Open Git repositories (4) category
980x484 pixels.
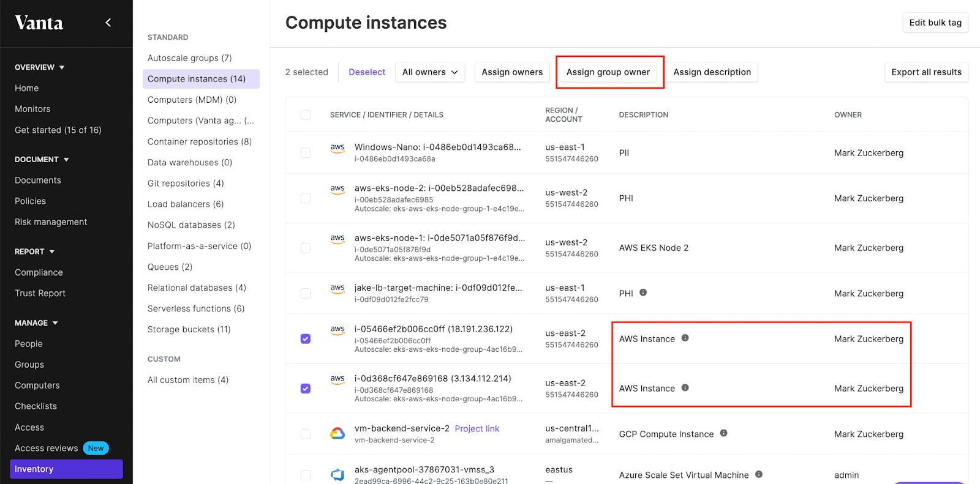186,184
